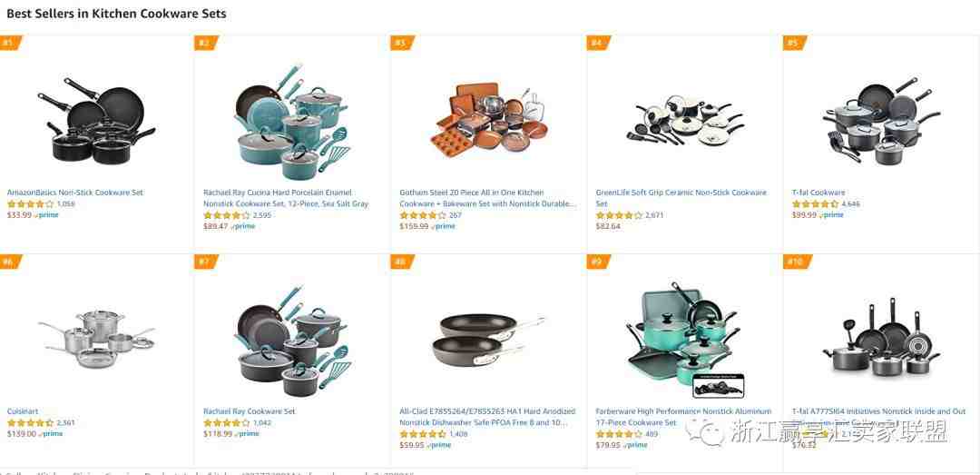The width and height of the screenshot is (980, 475).
Task: Open the Gotham Steel copper cookware set image
Action: [x=489, y=120]
